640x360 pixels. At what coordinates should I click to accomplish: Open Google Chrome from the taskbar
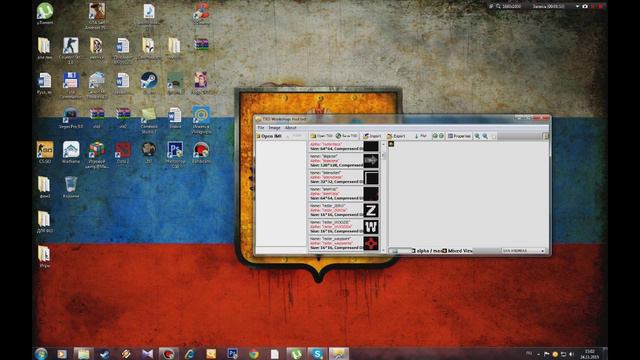253,353
